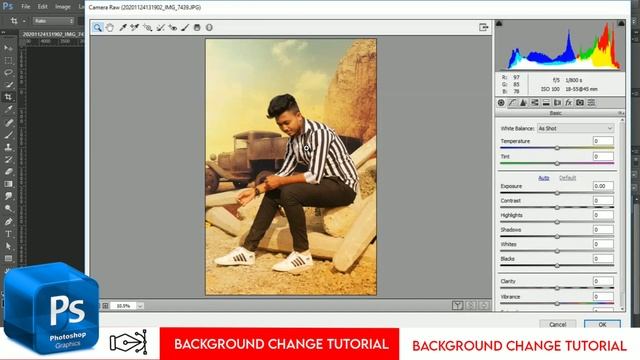Toggle full screen mode icon in Camera Raw
The height and width of the screenshot is (360, 640).
point(484,27)
